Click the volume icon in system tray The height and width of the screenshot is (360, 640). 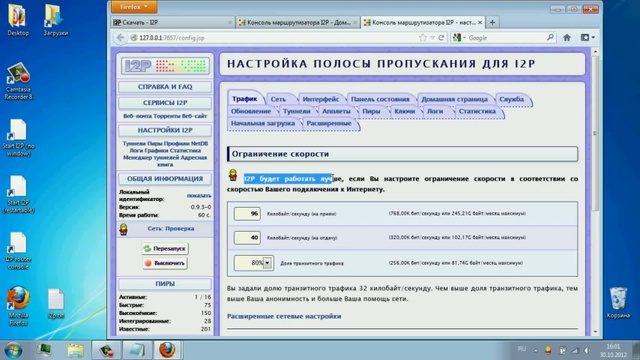(x=587, y=350)
